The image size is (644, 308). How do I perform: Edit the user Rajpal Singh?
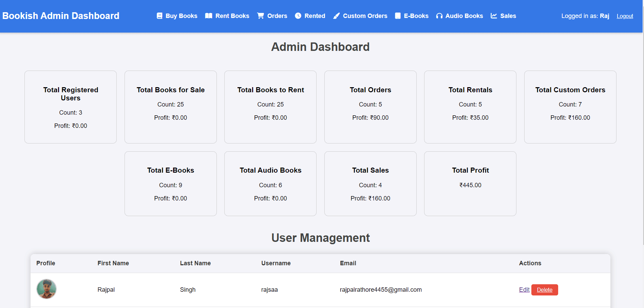pos(524,290)
